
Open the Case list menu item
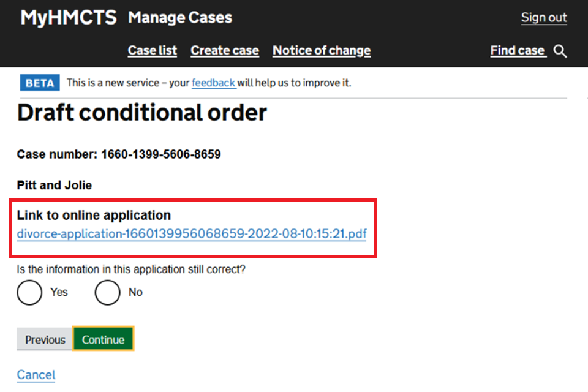click(152, 51)
